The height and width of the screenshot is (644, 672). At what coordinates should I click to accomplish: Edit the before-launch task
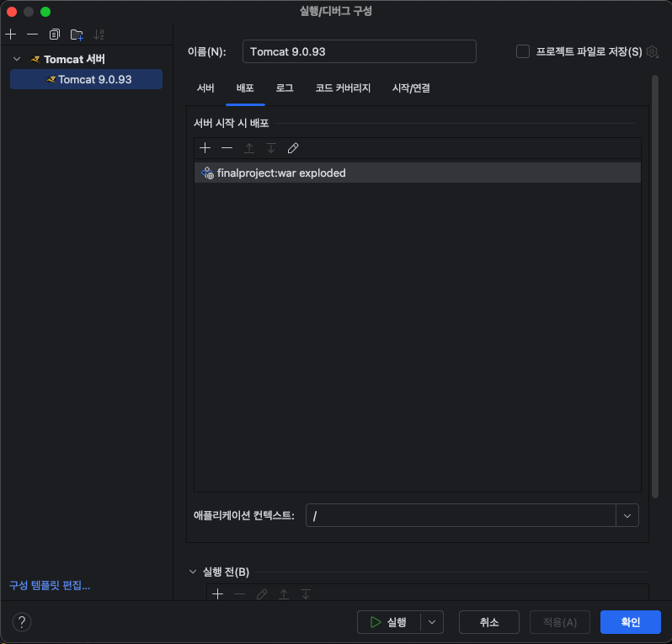click(x=262, y=593)
